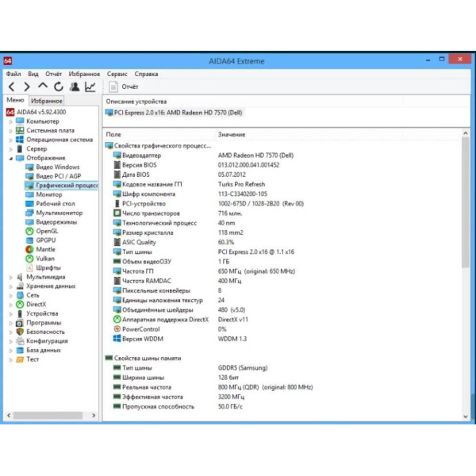Open the Вид menu
This screenshot has width=476, height=476.
tap(33, 74)
